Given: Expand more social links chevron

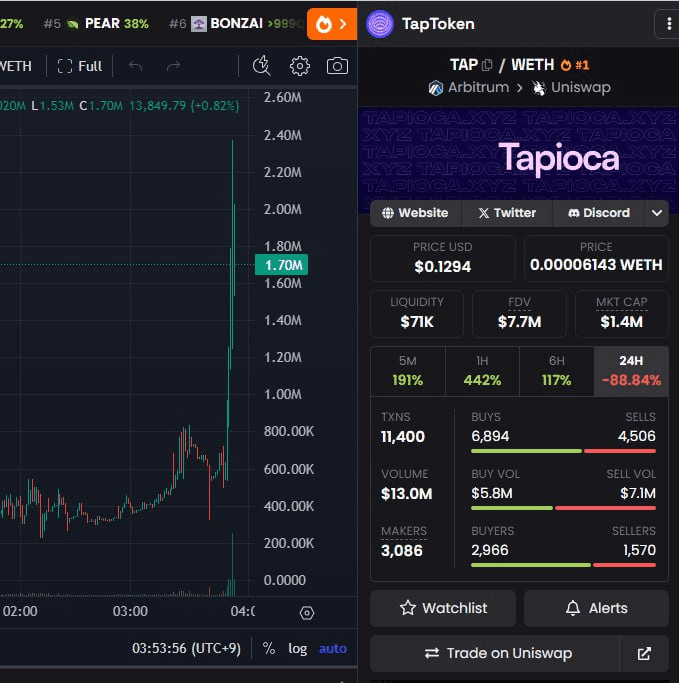Looking at the screenshot, I should coord(657,213).
